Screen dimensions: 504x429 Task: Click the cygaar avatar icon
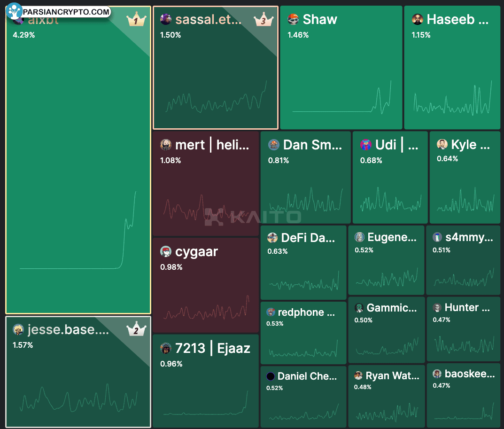(x=166, y=252)
